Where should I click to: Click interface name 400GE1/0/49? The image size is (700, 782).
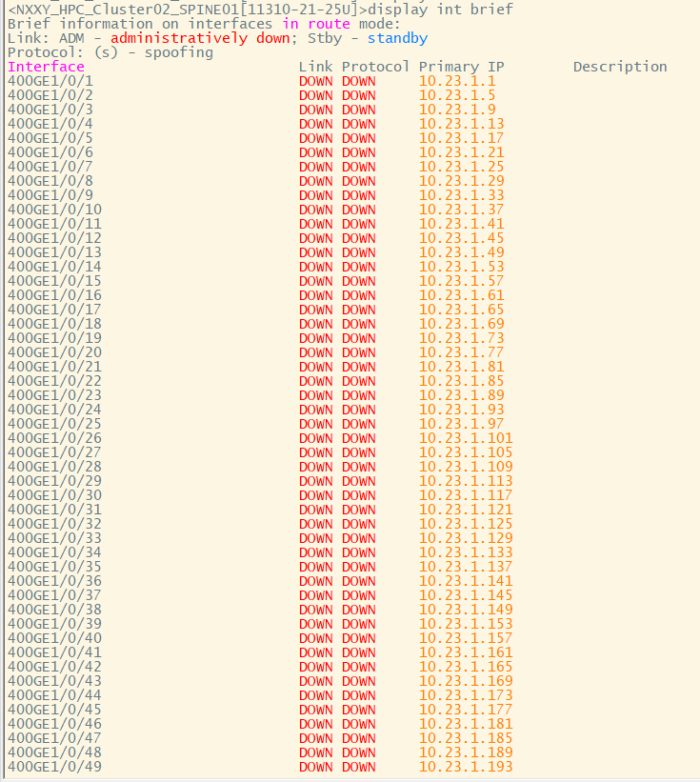tap(54, 767)
